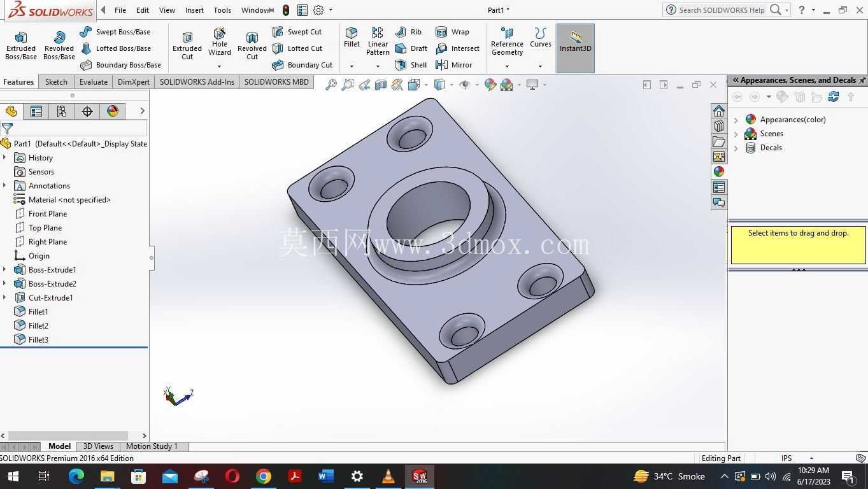Open the Section View tool

(x=380, y=85)
